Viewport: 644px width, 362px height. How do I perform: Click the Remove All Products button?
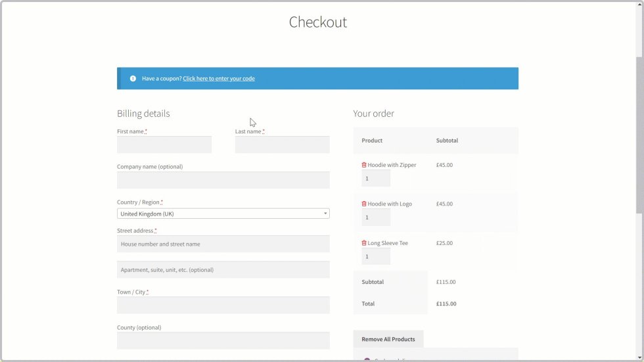click(x=388, y=340)
